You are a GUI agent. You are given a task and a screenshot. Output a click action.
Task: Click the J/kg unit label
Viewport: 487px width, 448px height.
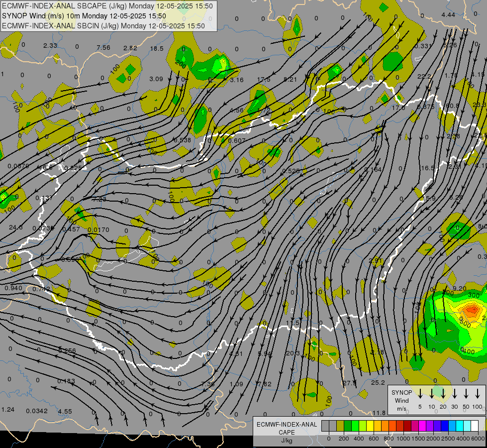point(287,441)
